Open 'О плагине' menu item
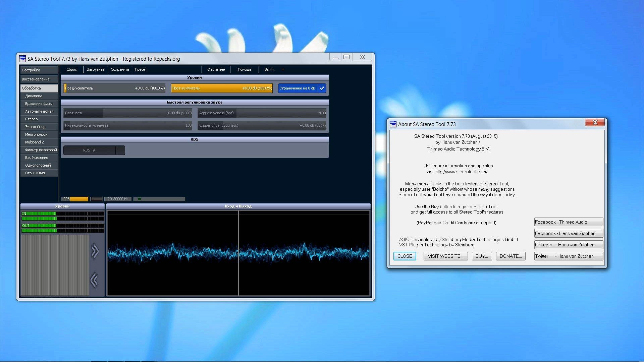 pos(216,69)
